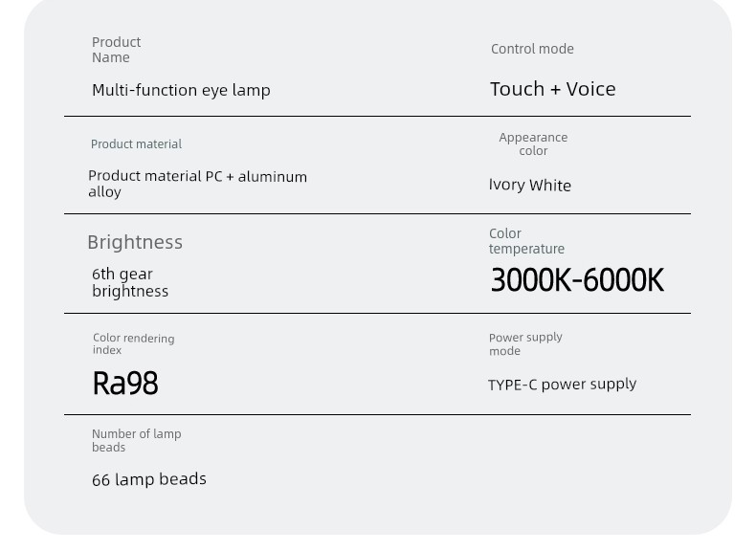Screen dimensions: 756x551
Task: Select the Touch + Voice value
Action: click(x=552, y=89)
